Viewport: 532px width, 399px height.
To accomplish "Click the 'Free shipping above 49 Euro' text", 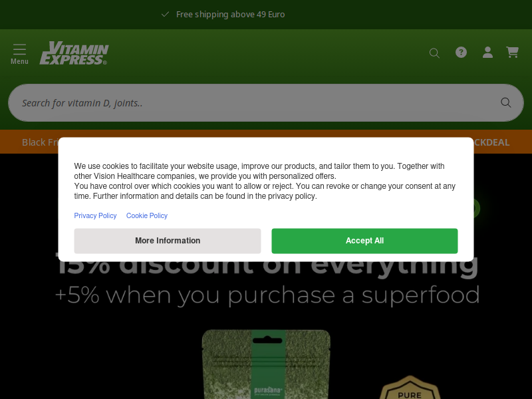I will pyautogui.click(x=230, y=14).
